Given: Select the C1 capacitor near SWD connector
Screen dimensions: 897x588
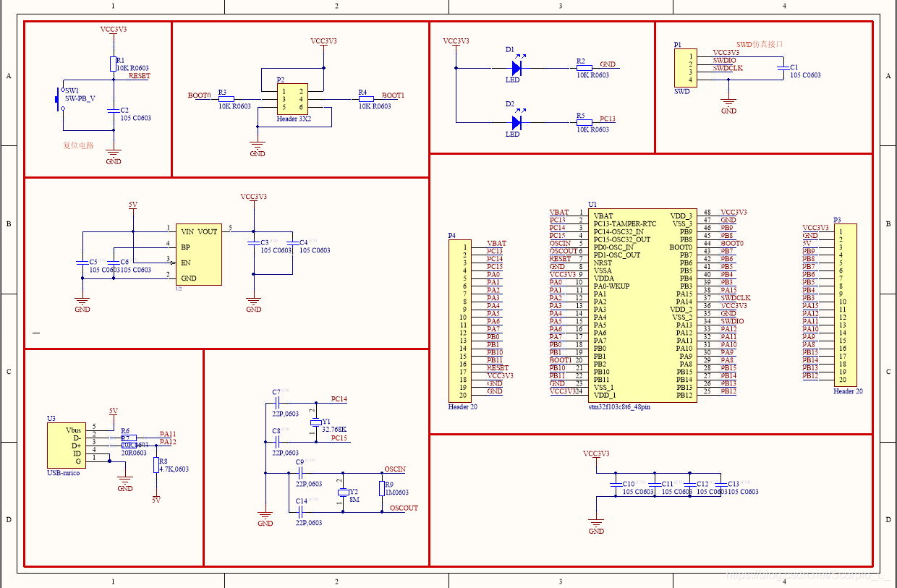Looking at the screenshot, I should (782, 67).
